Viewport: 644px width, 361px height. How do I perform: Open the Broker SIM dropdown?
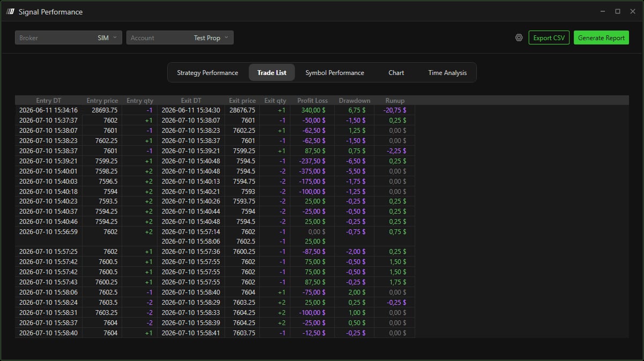pyautogui.click(x=69, y=37)
